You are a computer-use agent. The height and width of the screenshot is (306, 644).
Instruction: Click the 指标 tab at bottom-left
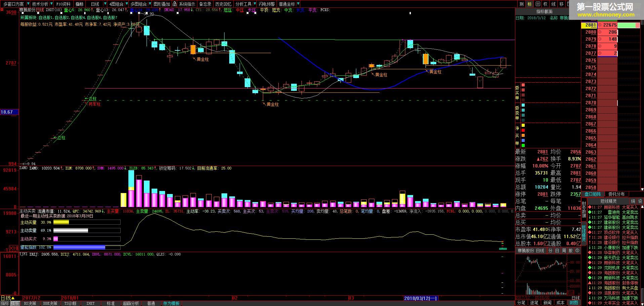[x=5, y=303]
